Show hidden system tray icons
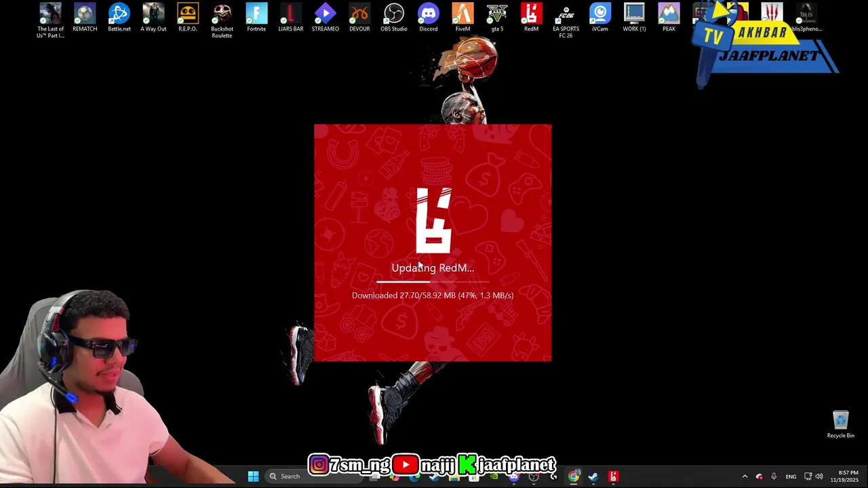This screenshot has height=488, width=868. click(745, 476)
